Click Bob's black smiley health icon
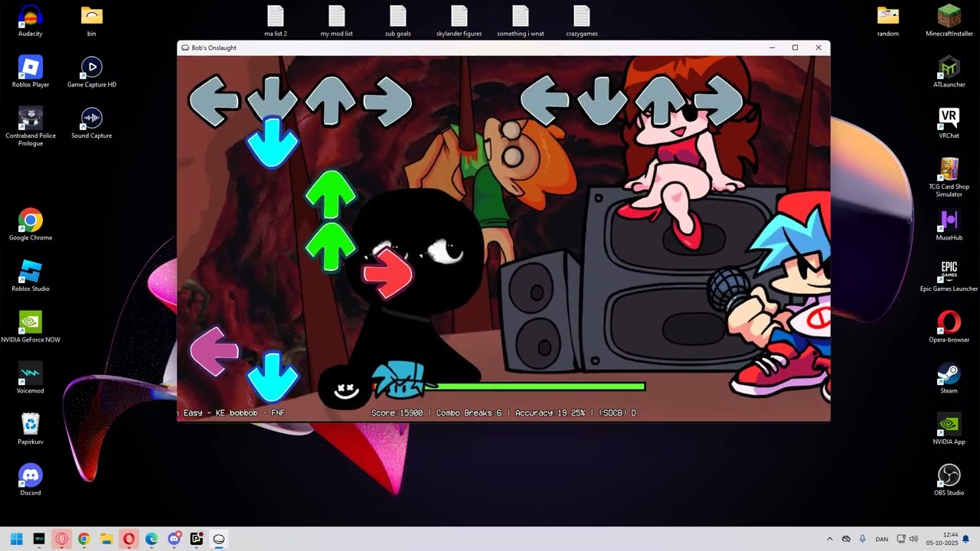Image resolution: width=980 pixels, height=551 pixels. 345,389
